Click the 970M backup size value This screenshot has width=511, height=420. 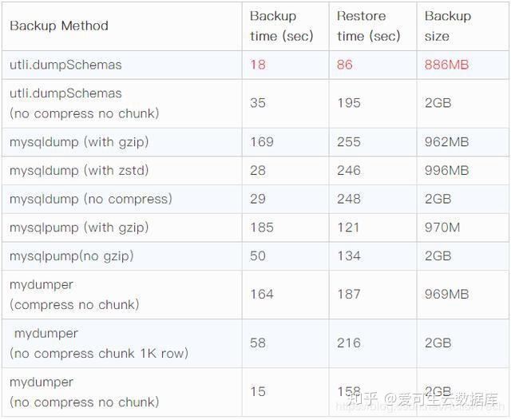coord(442,228)
